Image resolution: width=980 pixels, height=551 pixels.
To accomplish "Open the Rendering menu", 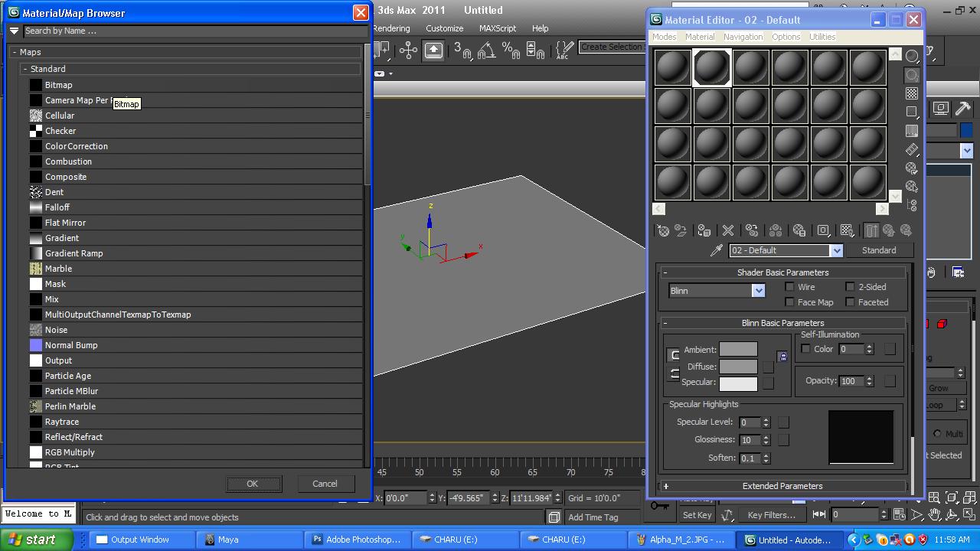I will (391, 28).
